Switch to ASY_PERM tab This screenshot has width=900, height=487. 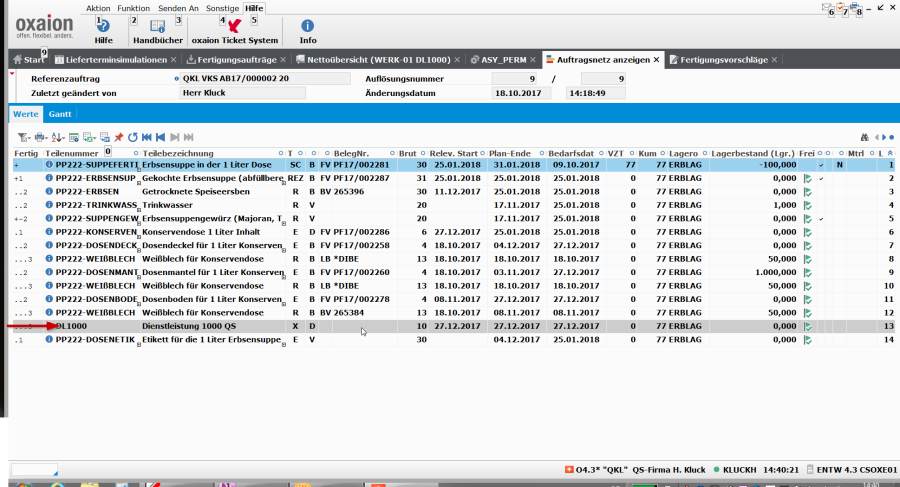pos(503,60)
